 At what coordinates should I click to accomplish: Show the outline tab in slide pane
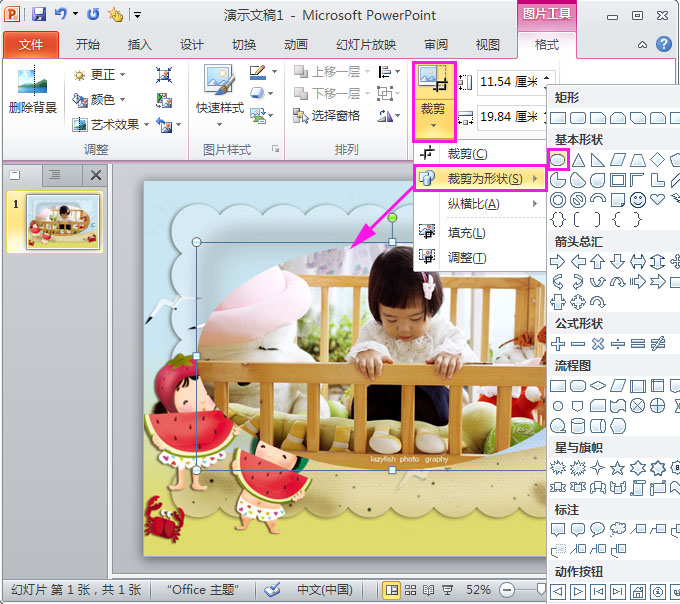(55, 175)
